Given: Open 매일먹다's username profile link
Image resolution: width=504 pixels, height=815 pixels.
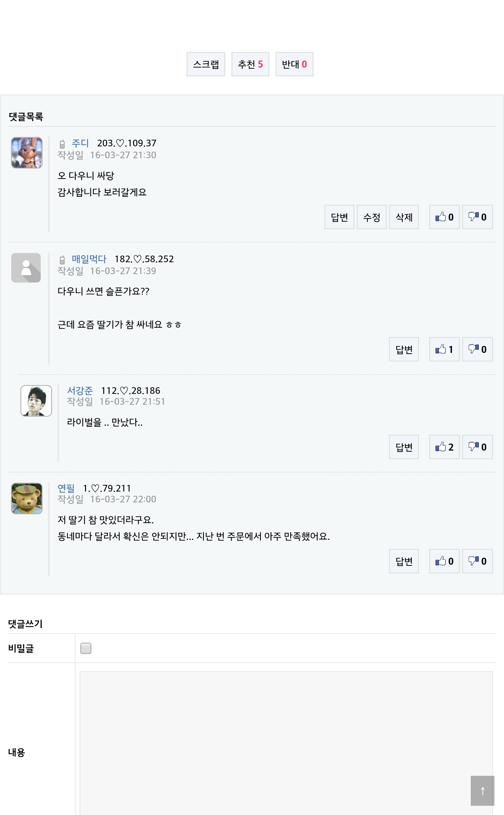Looking at the screenshot, I should pyautogui.click(x=89, y=259).
